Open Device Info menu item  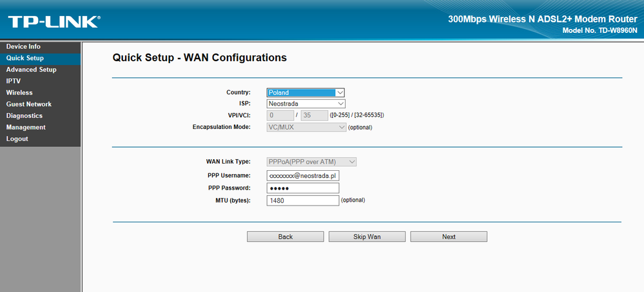click(23, 46)
